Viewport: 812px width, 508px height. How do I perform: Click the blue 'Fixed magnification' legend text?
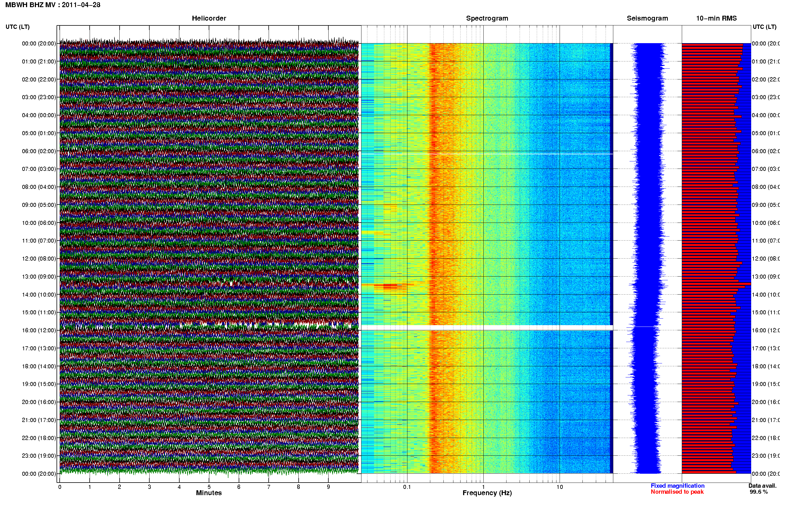[678, 486]
